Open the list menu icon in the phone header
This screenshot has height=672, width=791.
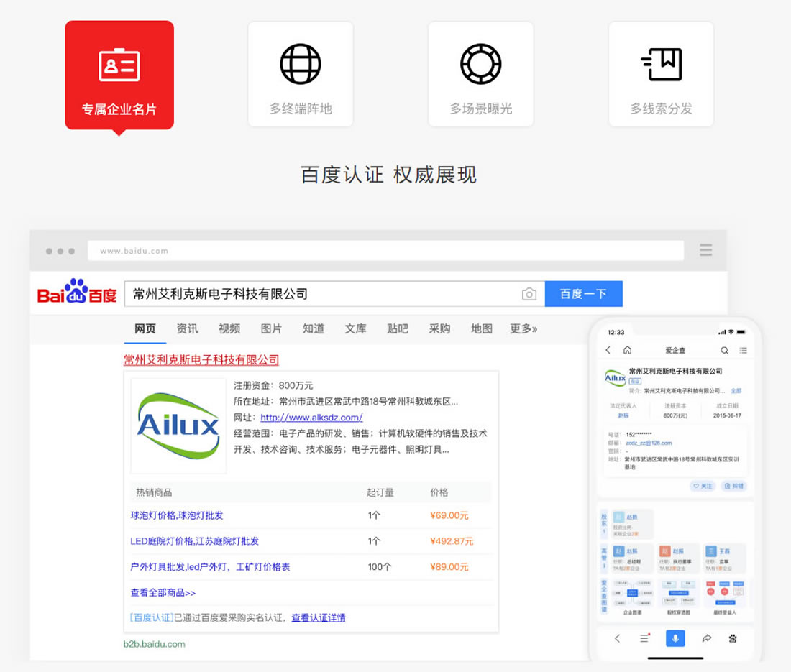pyautogui.click(x=743, y=350)
